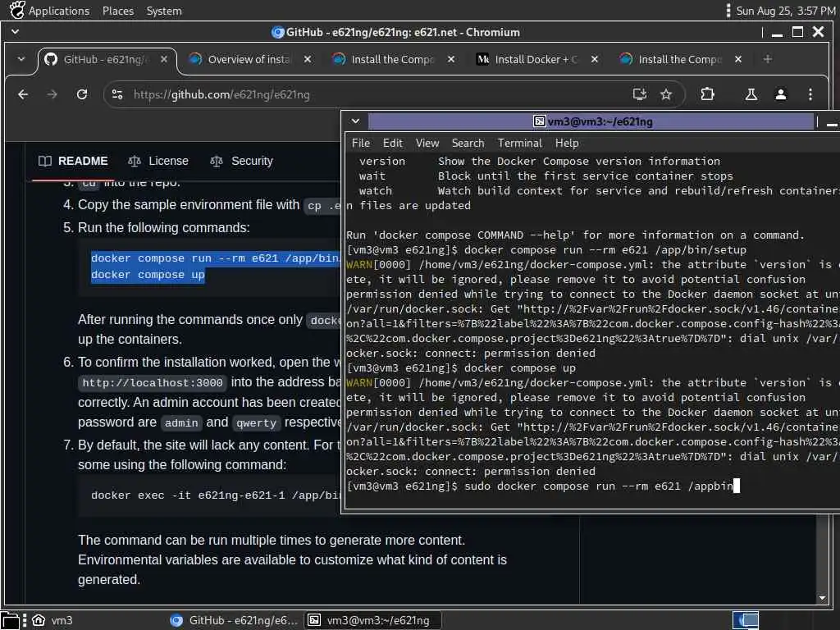
Task: Open a new browser tab
Action: 768,59
